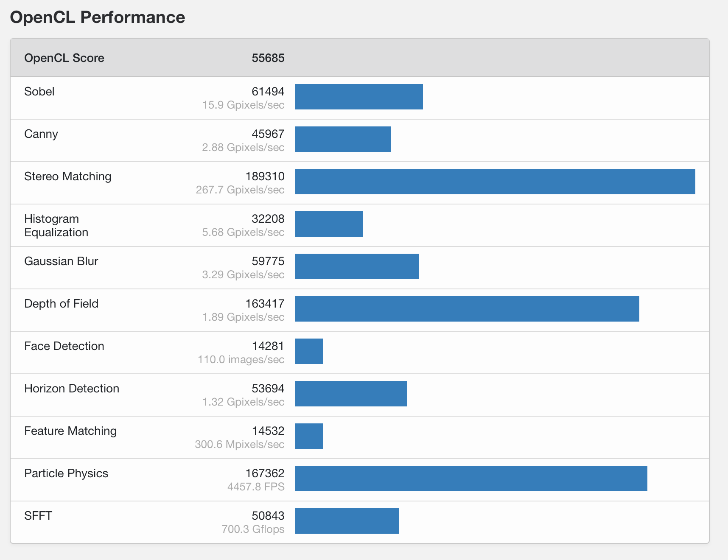Click the Depth of Field score 163417
This screenshot has width=728, height=560.
(x=265, y=304)
